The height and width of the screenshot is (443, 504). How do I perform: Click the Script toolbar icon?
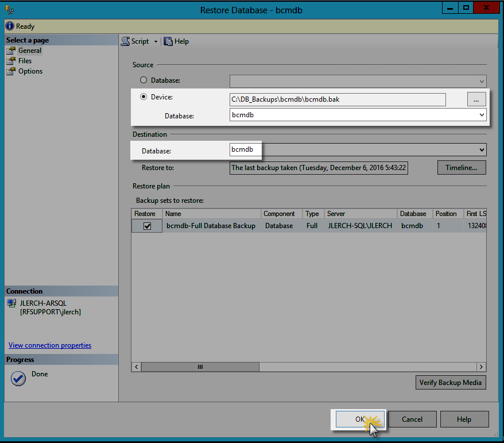[x=125, y=41]
